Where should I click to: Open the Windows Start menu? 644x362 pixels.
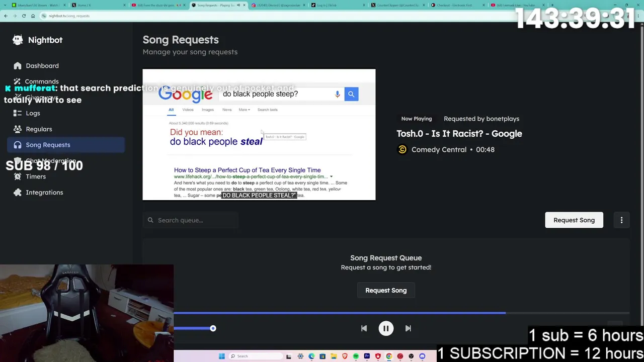(221, 356)
